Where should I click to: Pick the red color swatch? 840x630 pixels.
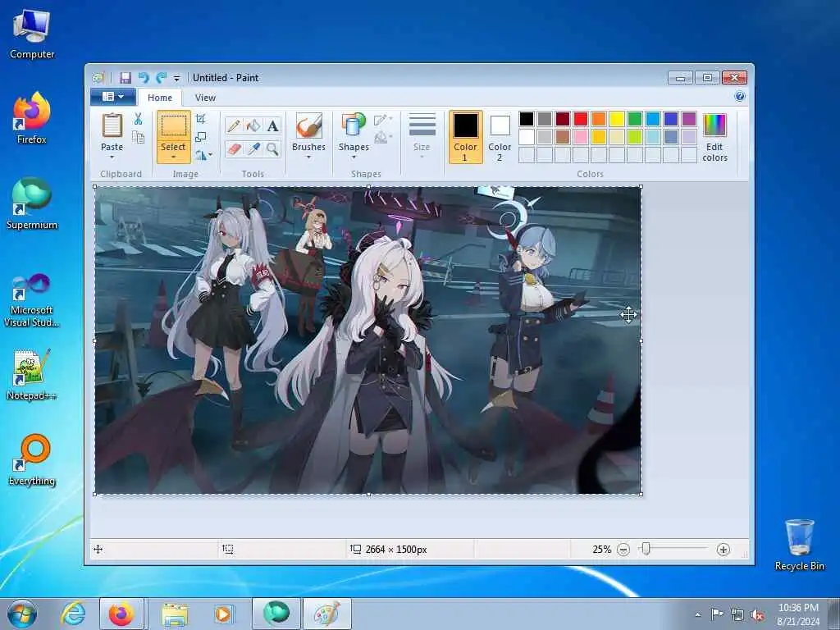(x=581, y=119)
